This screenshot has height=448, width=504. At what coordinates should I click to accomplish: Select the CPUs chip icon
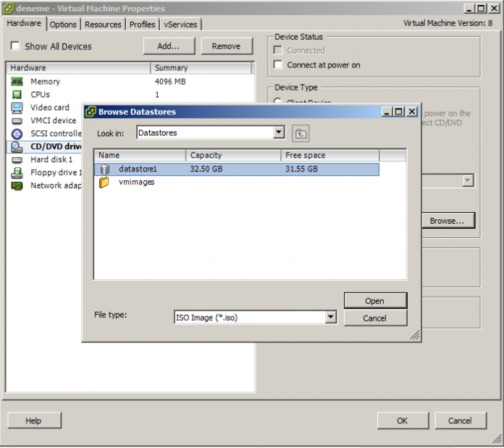[x=17, y=95]
